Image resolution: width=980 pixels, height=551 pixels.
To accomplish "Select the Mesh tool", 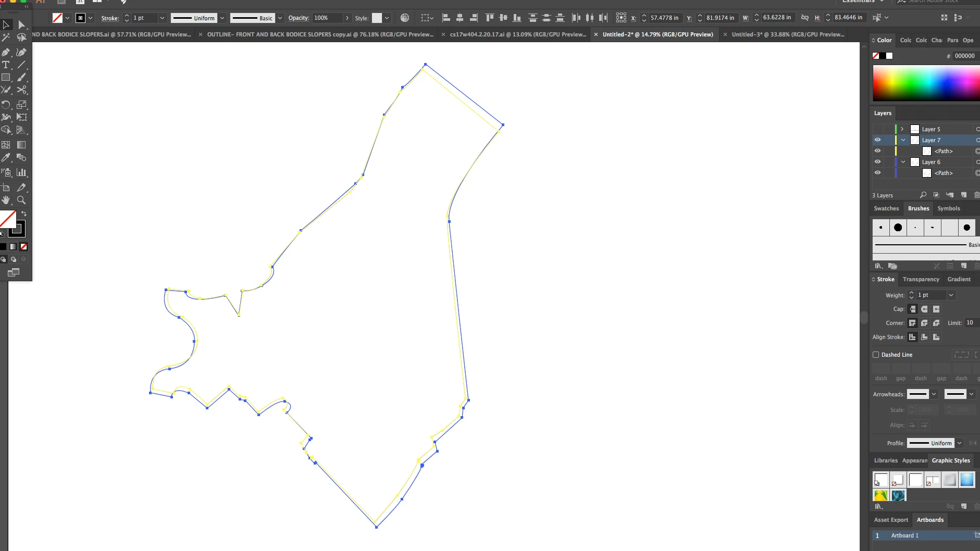I will point(6,145).
